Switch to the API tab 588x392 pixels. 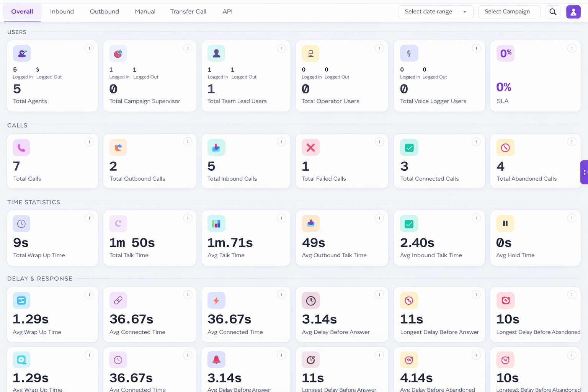[227, 11]
